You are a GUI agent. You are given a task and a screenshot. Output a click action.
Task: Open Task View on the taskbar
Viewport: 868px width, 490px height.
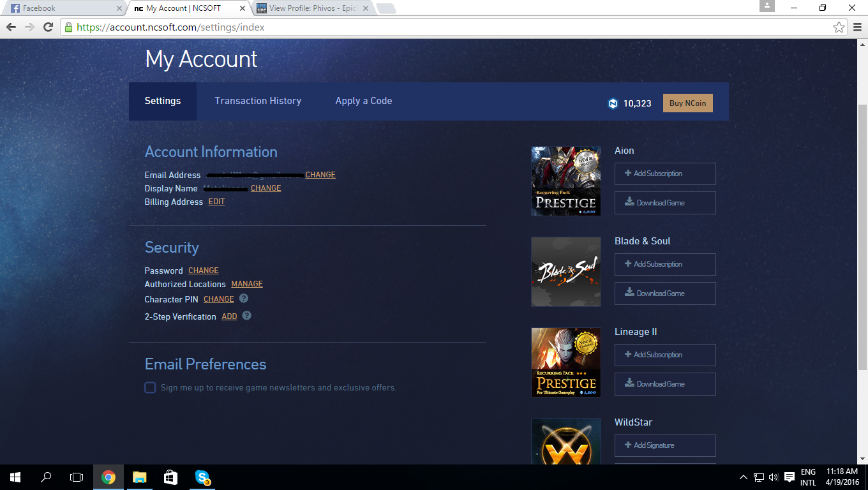point(77,477)
